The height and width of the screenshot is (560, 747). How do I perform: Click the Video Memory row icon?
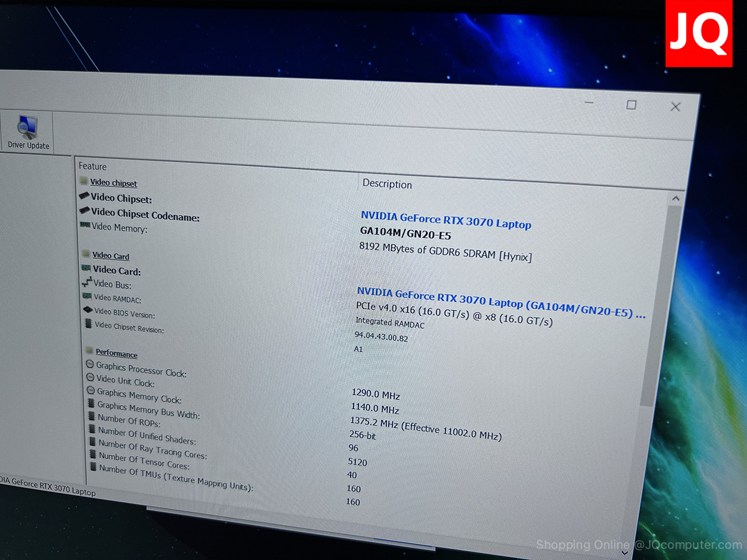[x=85, y=225]
